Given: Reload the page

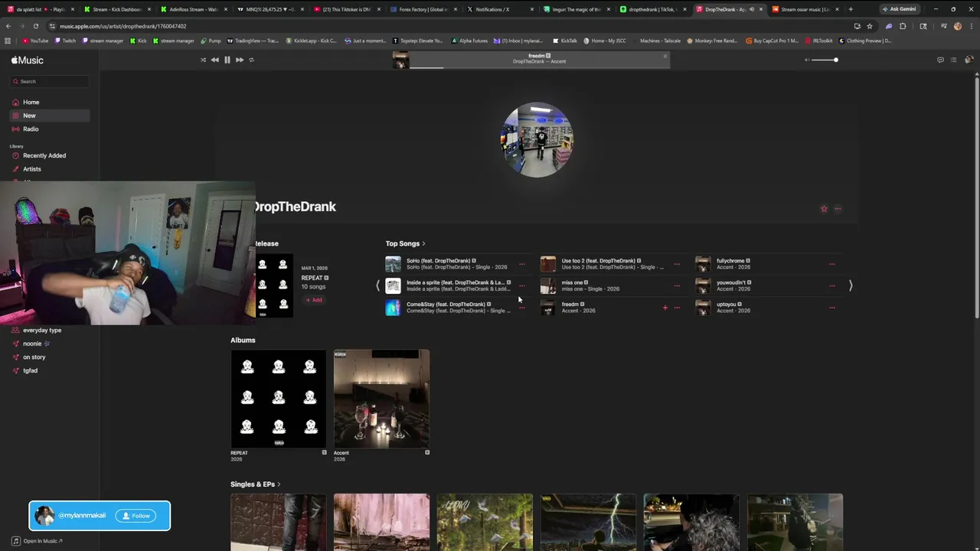Looking at the screenshot, I should click(x=35, y=26).
